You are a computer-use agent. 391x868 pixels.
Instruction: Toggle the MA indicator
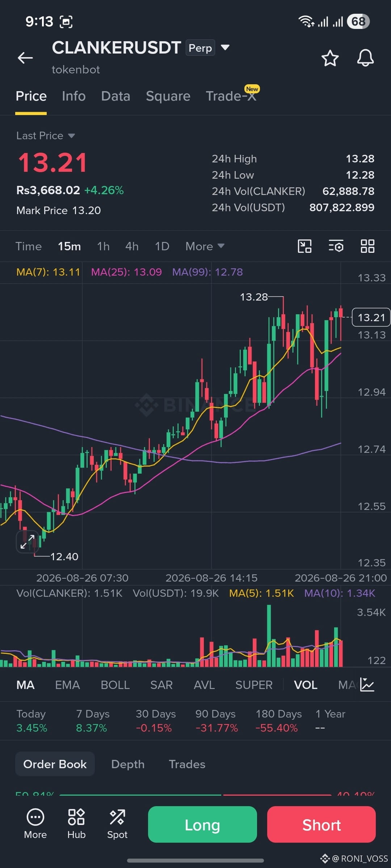pos(25,685)
